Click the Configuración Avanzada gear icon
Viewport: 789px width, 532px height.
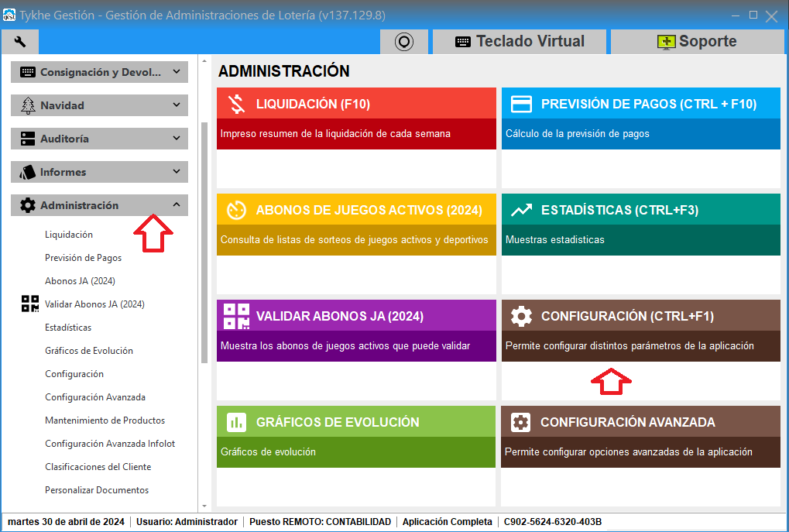pyautogui.click(x=521, y=422)
